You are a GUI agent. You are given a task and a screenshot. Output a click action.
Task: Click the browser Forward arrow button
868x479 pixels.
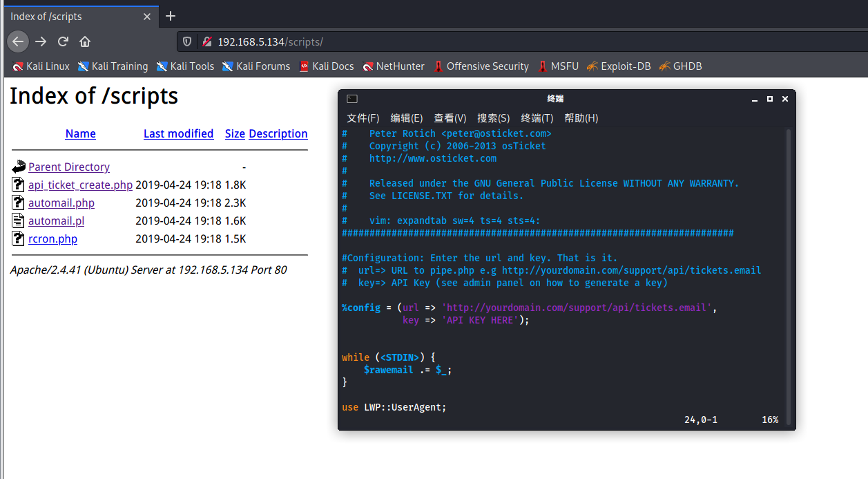point(41,41)
